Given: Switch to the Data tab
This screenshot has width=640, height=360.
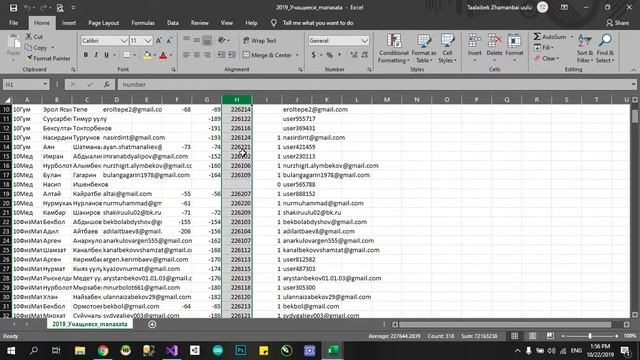Looking at the screenshot, I should click(x=173, y=23).
